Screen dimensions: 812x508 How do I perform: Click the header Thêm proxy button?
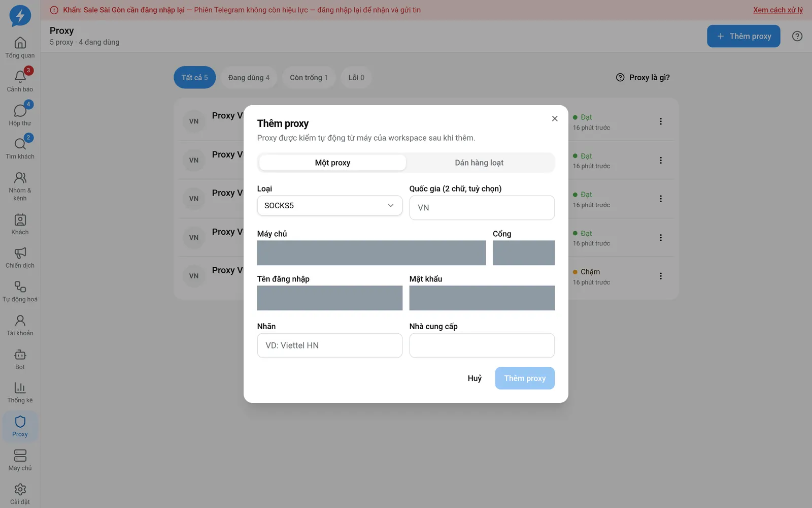point(743,36)
